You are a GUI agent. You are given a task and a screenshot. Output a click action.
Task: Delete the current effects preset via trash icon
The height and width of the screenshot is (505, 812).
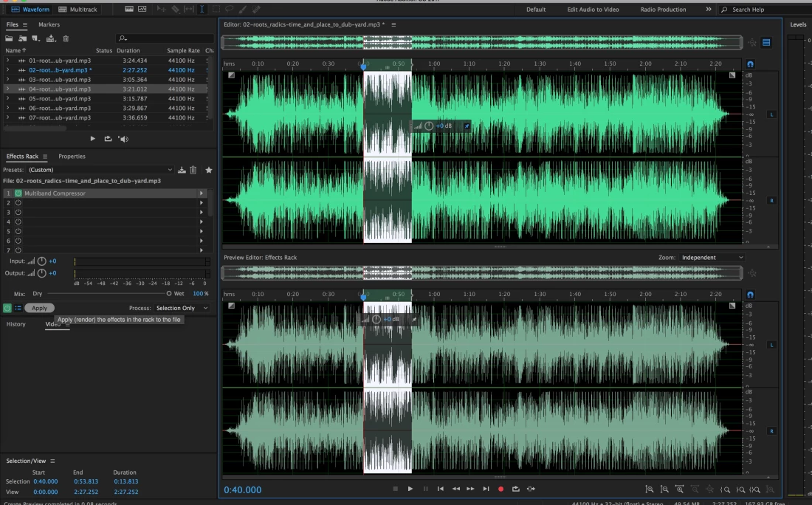click(193, 170)
